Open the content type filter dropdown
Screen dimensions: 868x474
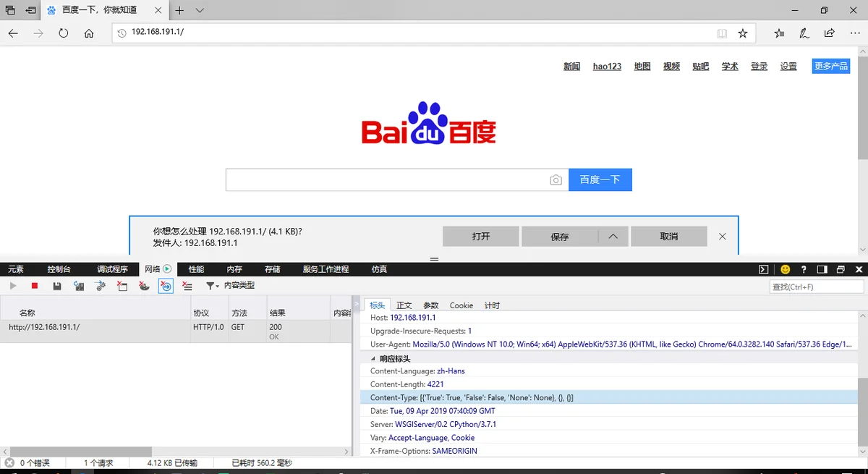(x=230, y=286)
